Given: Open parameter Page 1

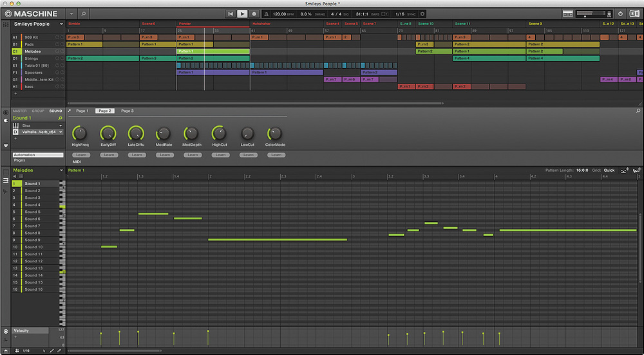Looking at the screenshot, I should click(82, 111).
